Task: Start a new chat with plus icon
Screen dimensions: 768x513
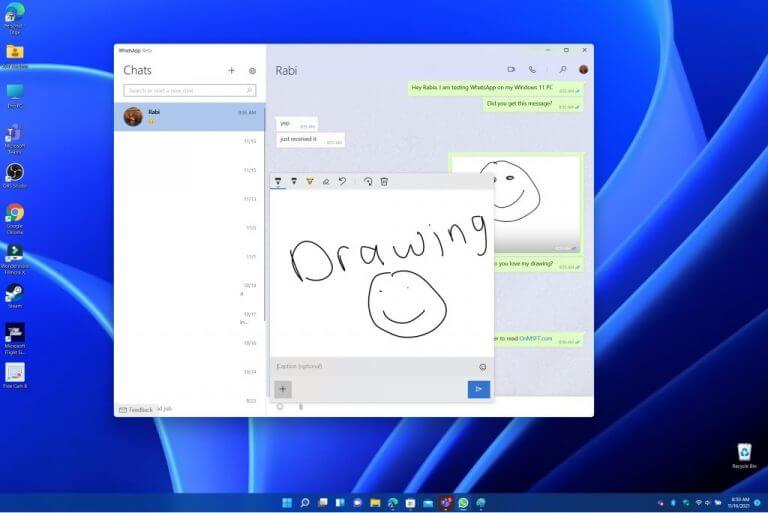Action: [232, 71]
